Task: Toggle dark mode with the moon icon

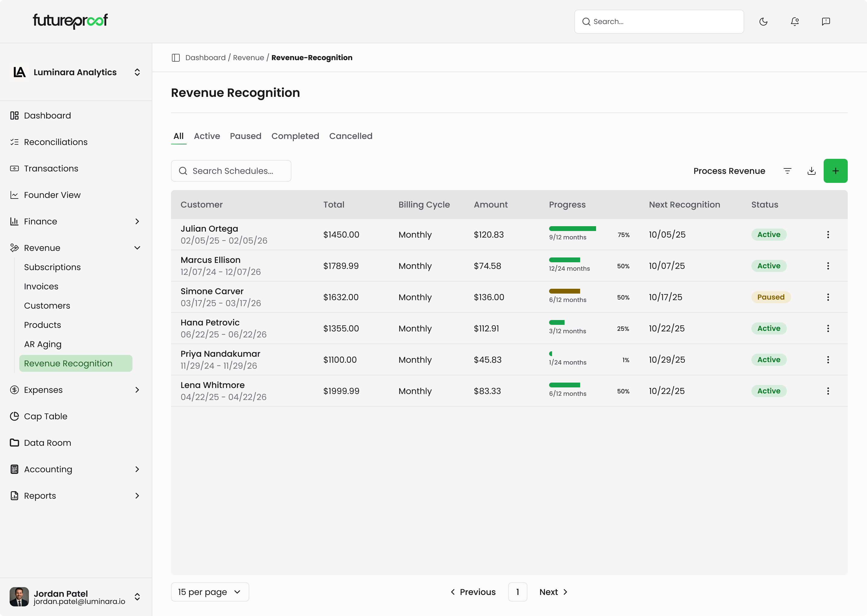Action: tap(763, 22)
